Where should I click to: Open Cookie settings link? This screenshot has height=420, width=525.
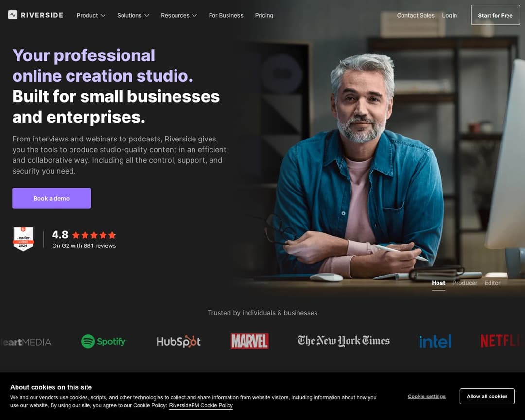[427, 396]
